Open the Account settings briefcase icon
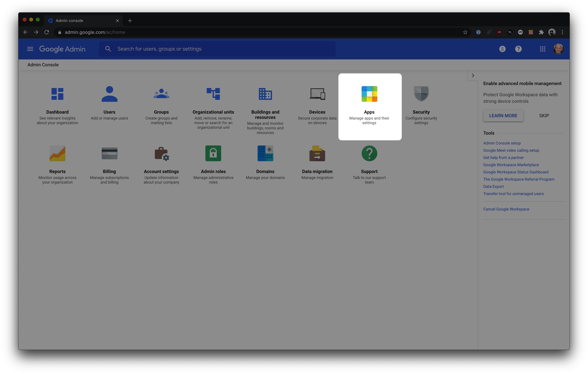The image size is (588, 374). [162, 154]
